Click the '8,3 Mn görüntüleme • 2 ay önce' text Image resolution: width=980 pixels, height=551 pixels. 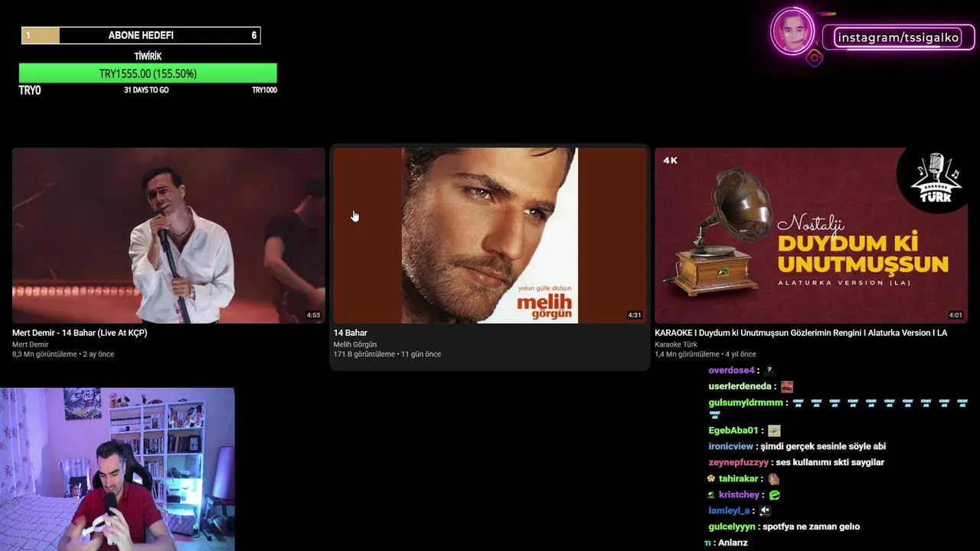[x=63, y=354]
